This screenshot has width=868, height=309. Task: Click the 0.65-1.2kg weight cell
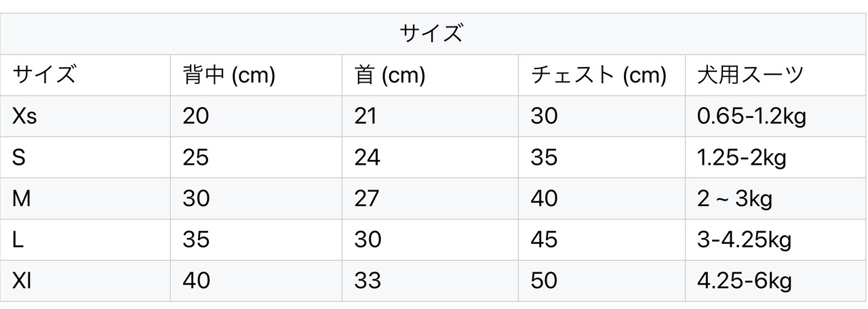[751, 116]
